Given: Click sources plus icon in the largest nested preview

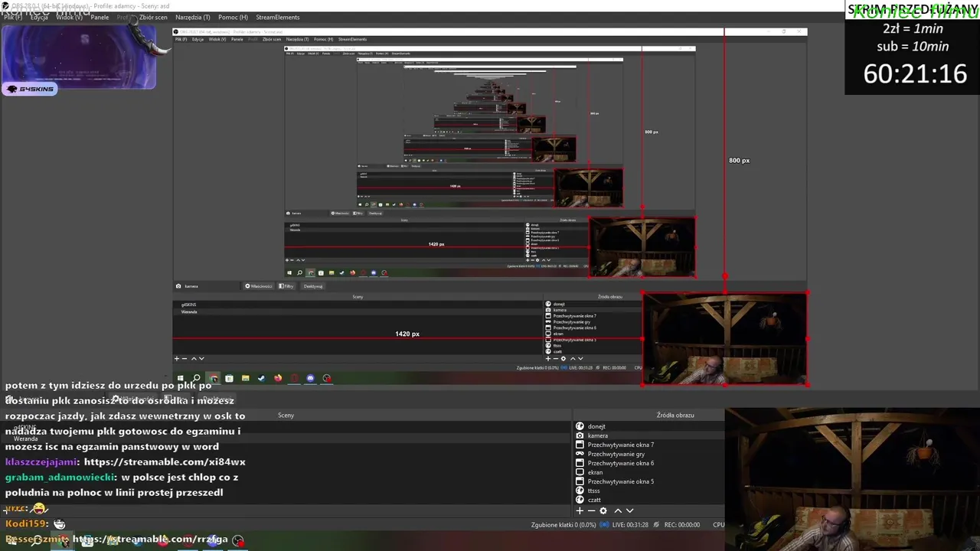Looking at the screenshot, I should [x=547, y=358].
